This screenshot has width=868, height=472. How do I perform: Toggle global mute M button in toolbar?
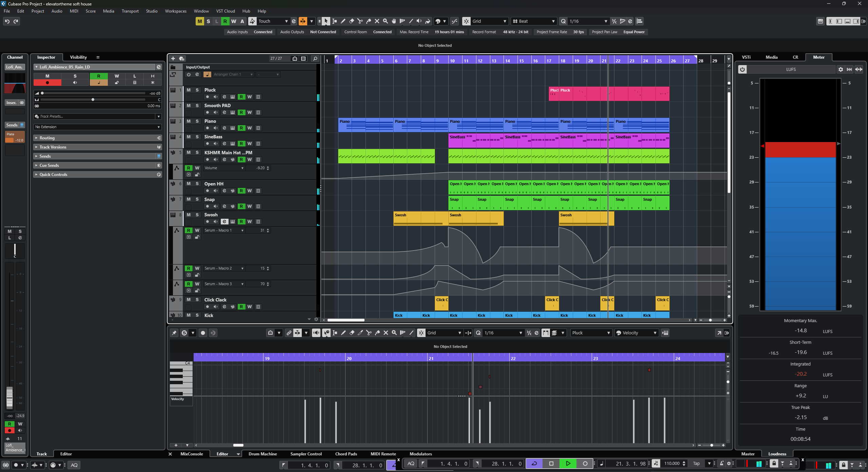tap(200, 21)
